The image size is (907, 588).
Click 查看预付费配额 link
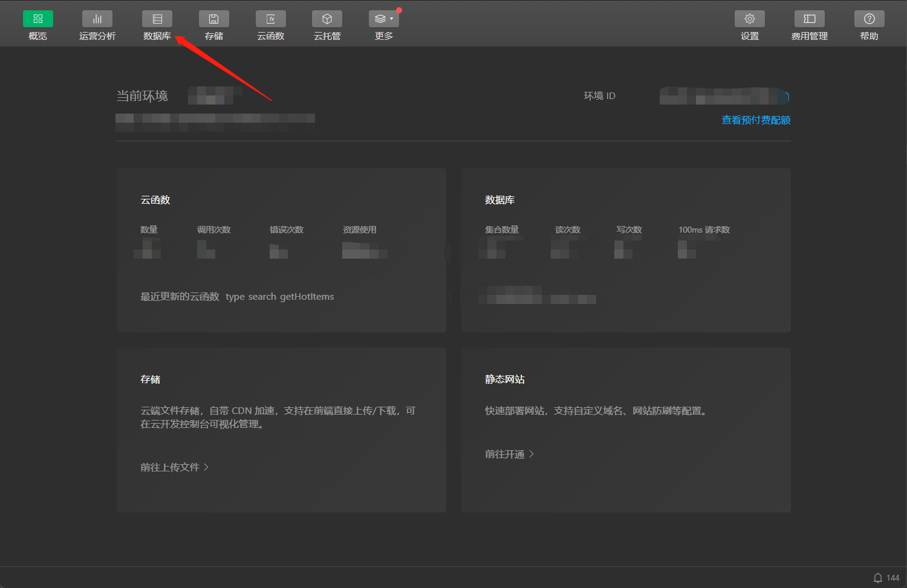[x=756, y=120]
